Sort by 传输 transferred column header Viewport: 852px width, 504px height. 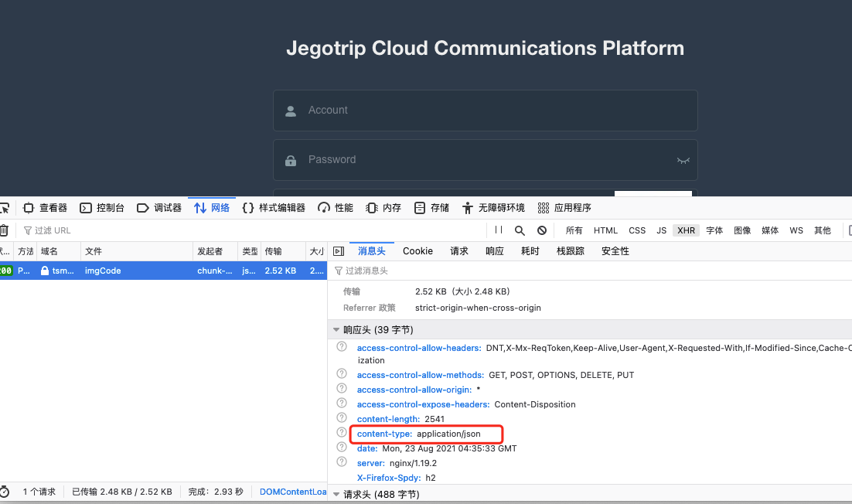coord(283,251)
